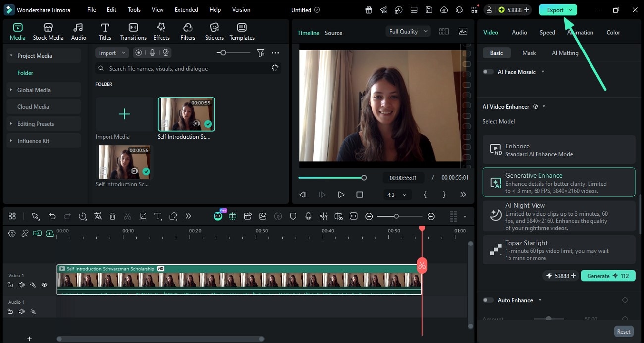The height and width of the screenshot is (343, 644).
Task: Open the Full Quality dropdown
Action: click(408, 31)
